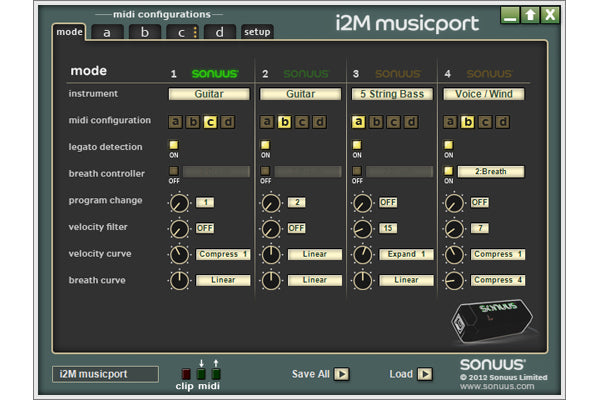The height and width of the screenshot is (400, 600).
Task: Click the Save All label
Action: (310, 375)
